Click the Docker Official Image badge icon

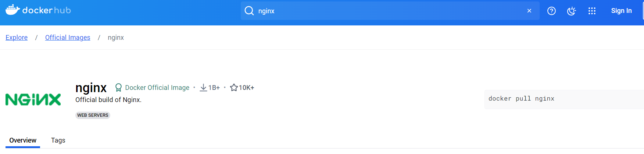(x=118, y=88)
